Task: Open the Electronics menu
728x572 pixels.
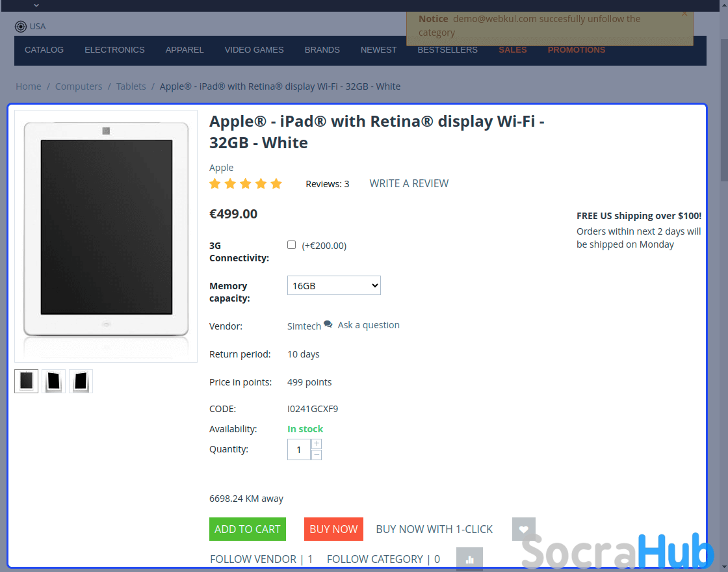Action: click(x=114, y=49)
